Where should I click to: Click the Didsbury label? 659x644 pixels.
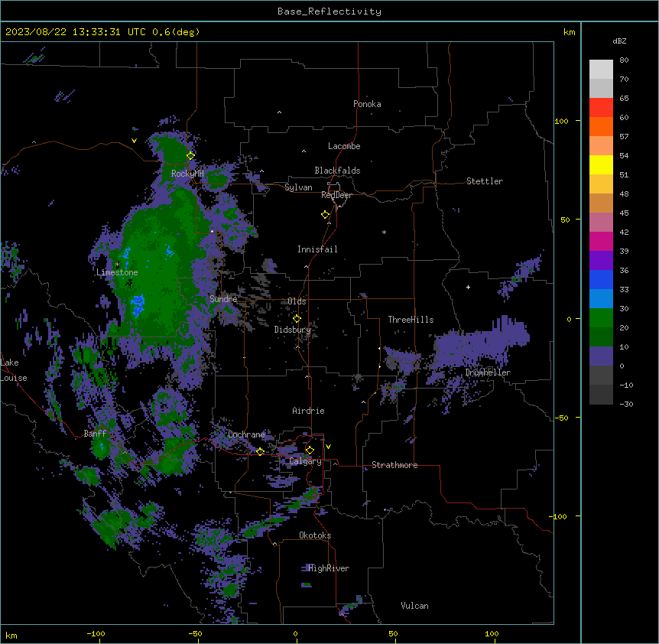[293, 330]
